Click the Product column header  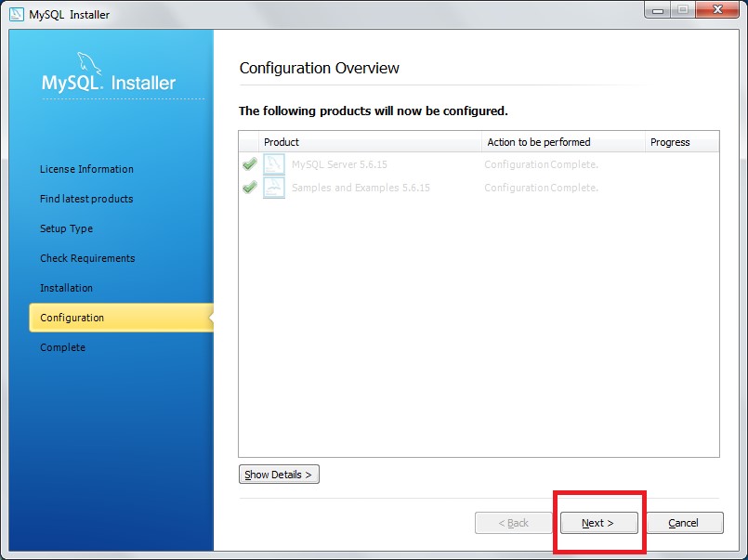click(370, 142)
